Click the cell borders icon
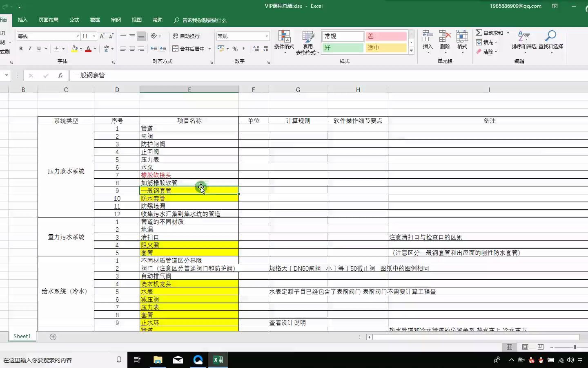The width and height of the screenshot is (588, 368). (57, 49)
